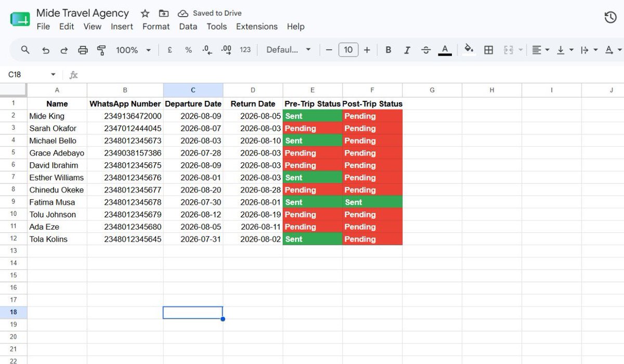Select the Post-Trip Status header cell
Image resolution: width=624 pixels, height=364 pixels.
tap(372, 103)
